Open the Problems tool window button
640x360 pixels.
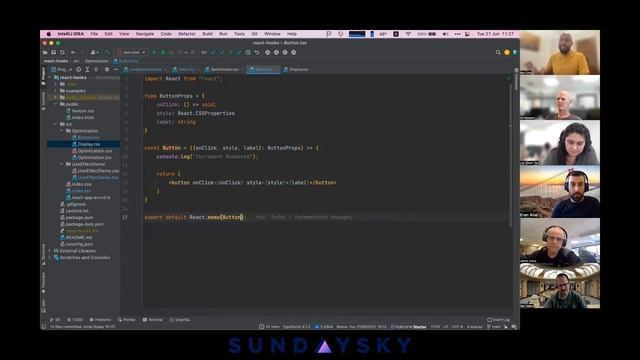(100, 320)
